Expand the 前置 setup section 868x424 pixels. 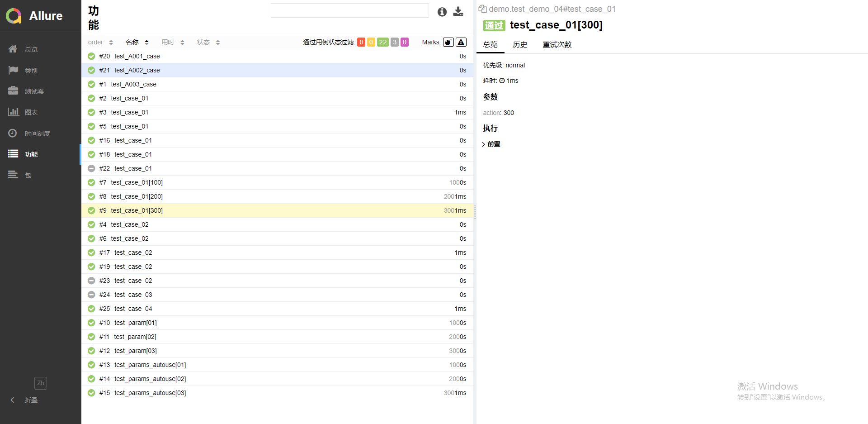[x=491, y=144]
